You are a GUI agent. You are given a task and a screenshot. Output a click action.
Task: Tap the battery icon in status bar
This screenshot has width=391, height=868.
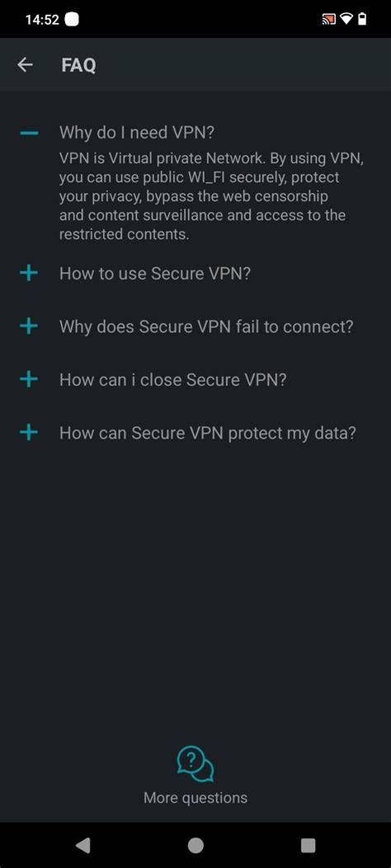(362, 20)
